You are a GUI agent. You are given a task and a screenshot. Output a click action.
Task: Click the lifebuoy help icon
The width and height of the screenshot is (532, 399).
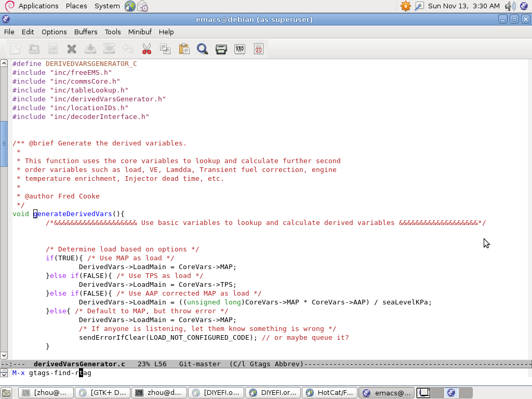[x=259, y=49]
